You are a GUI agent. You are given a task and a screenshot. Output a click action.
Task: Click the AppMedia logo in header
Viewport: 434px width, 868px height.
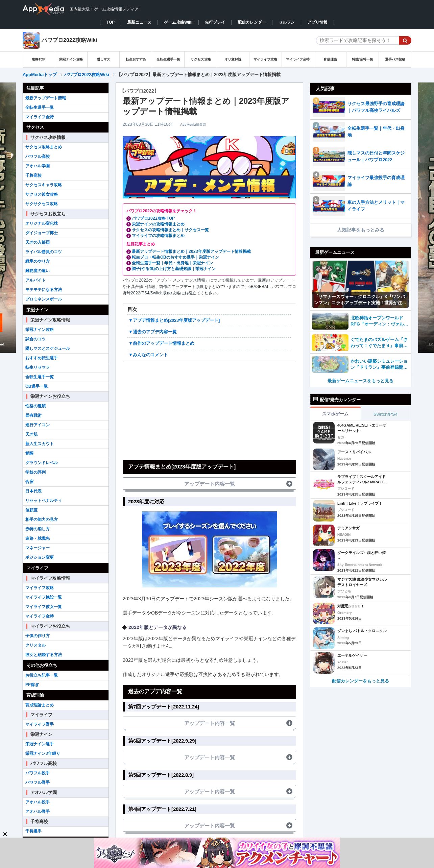pos(43,9)
